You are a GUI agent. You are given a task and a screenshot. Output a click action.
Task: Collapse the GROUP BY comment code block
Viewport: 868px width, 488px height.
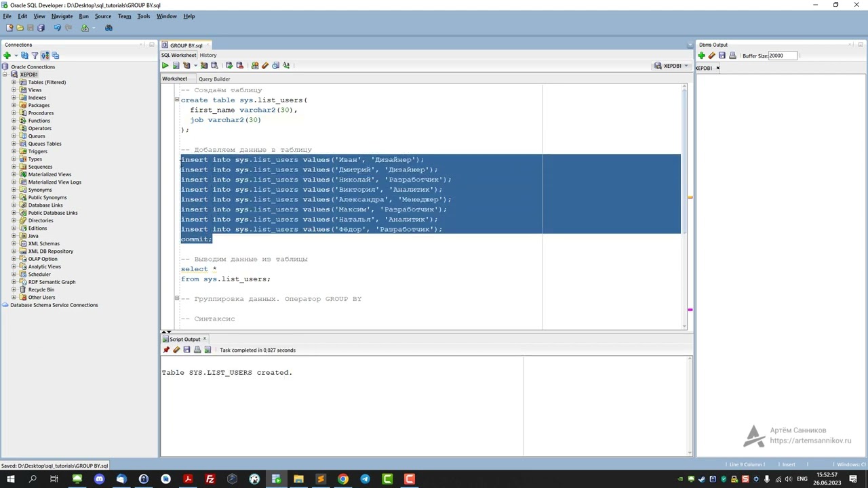(x=176, y=298)
